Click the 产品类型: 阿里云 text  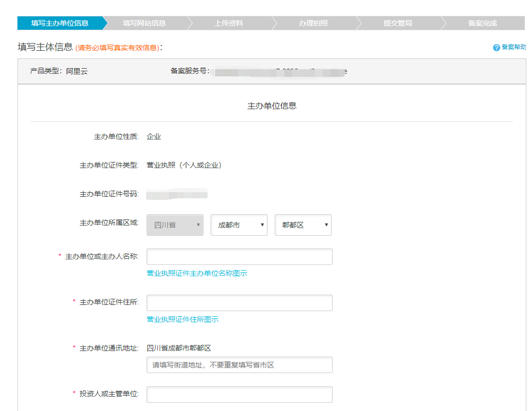[x=59, y=71]
